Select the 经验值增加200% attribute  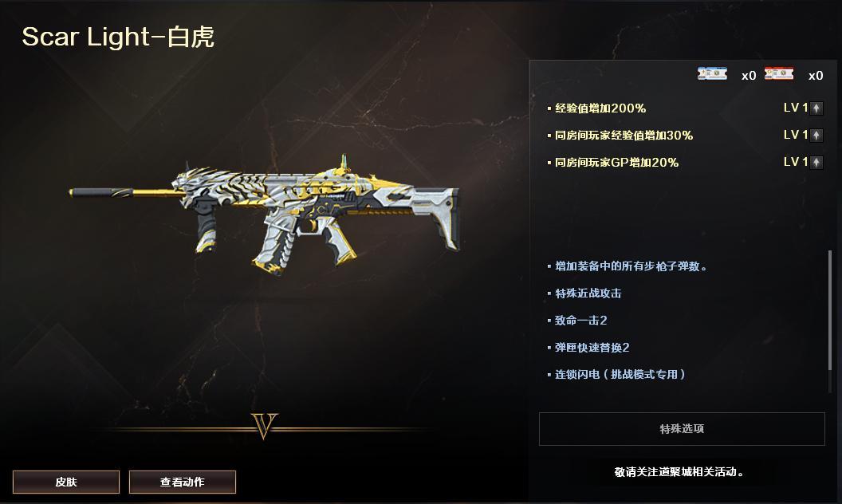click(600, 108)
